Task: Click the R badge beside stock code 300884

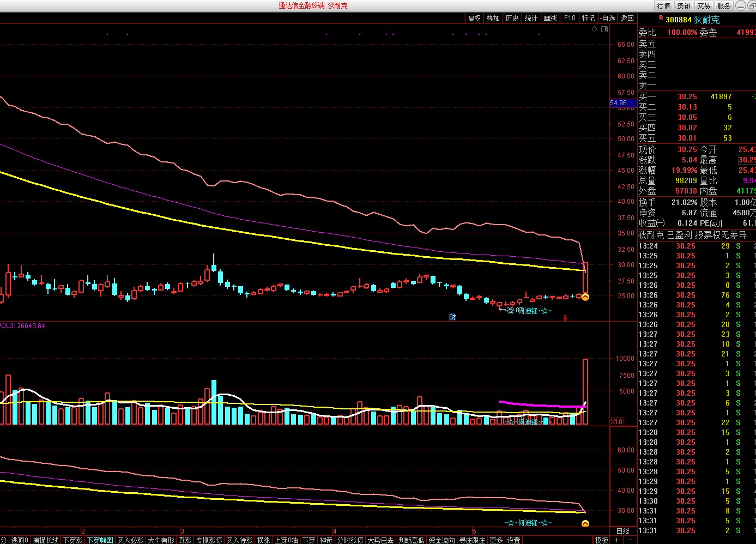Action: [661, 18]
